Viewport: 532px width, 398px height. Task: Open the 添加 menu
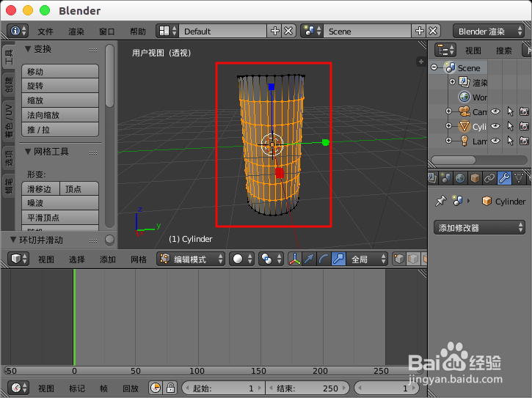click(108, 259)
